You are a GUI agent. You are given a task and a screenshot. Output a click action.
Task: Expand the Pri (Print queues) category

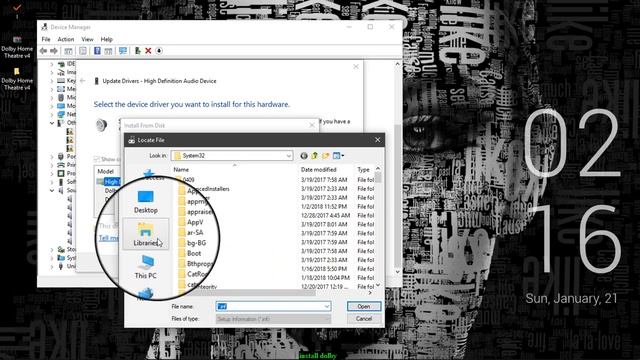pos(52,165)
